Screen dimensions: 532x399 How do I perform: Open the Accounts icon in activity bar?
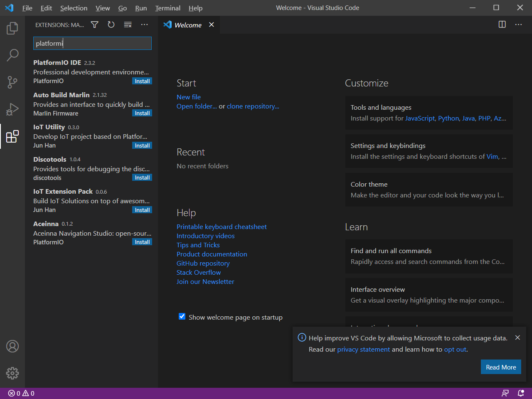click(12, 346)
